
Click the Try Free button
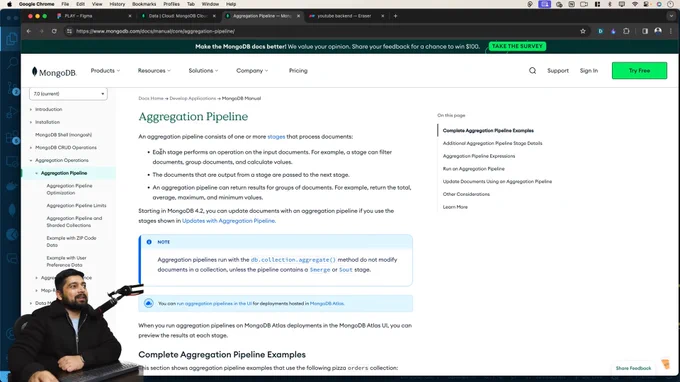pyautogui.click(x=639, y=71)
